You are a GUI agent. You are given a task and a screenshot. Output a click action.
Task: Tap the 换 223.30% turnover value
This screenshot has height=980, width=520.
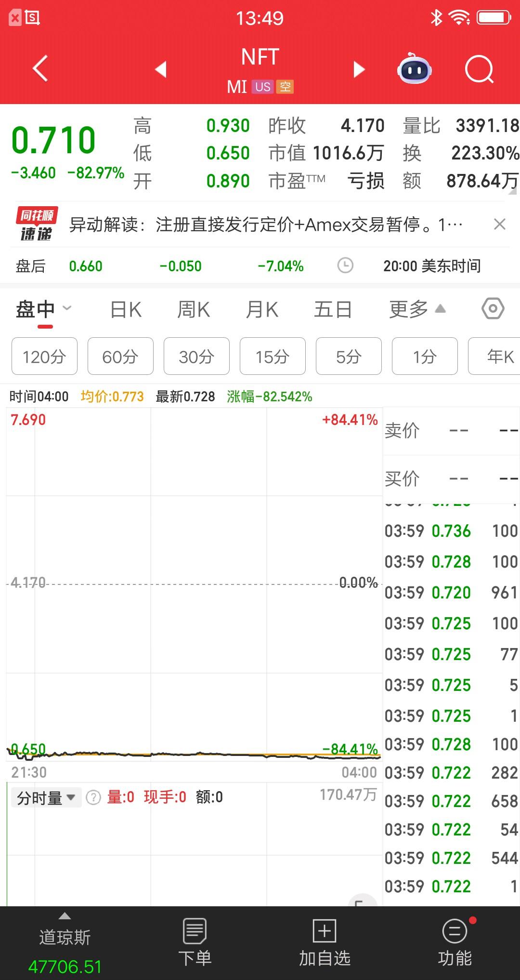click(485, 153)
